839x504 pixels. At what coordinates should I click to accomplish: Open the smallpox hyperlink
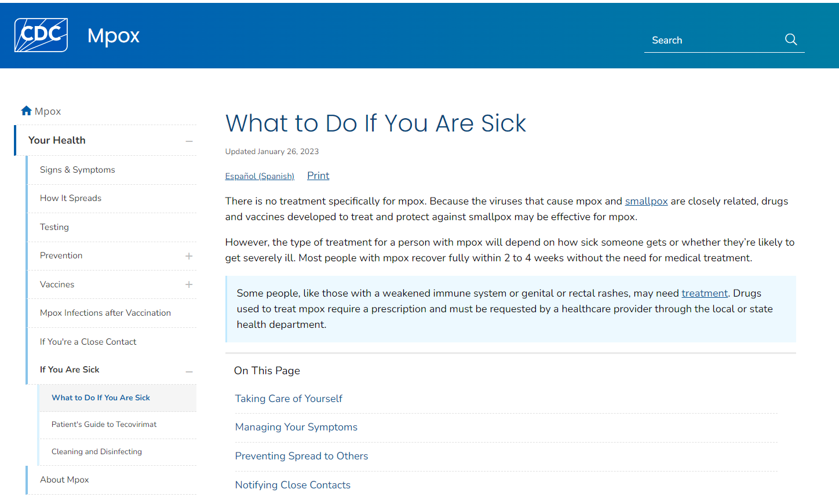pos(646,201)
